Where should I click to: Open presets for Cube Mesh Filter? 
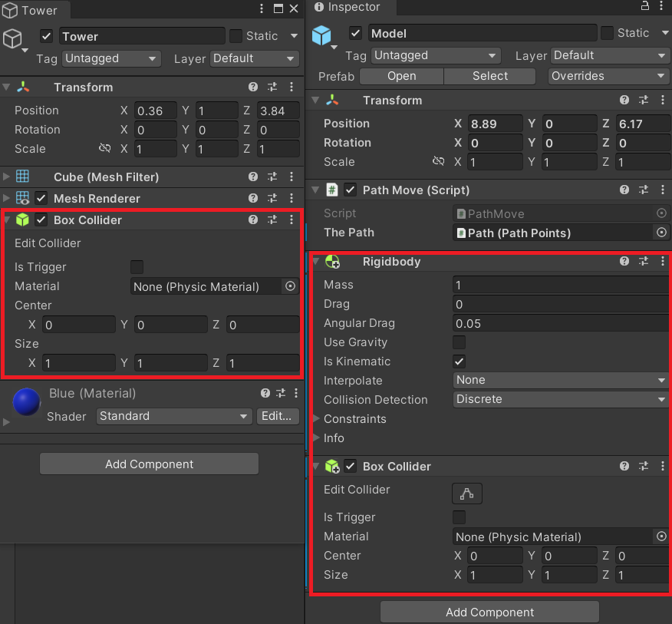(x=272, y=177)
